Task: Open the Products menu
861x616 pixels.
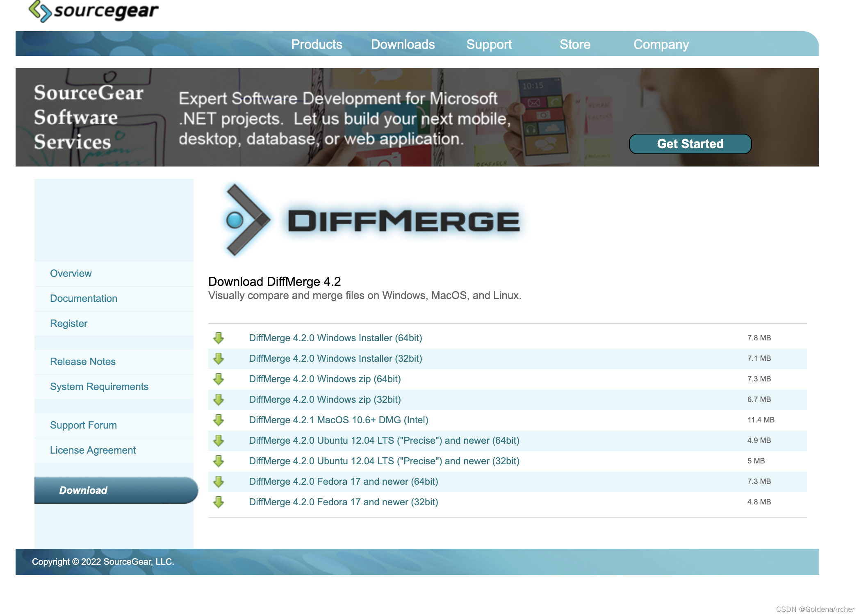Action: tap(317, 44)
